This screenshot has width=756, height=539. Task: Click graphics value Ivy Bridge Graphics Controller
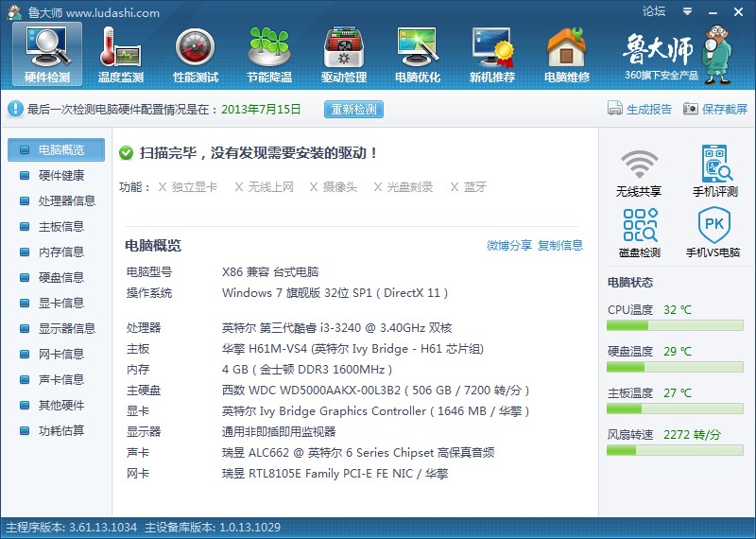pos(375,411)
